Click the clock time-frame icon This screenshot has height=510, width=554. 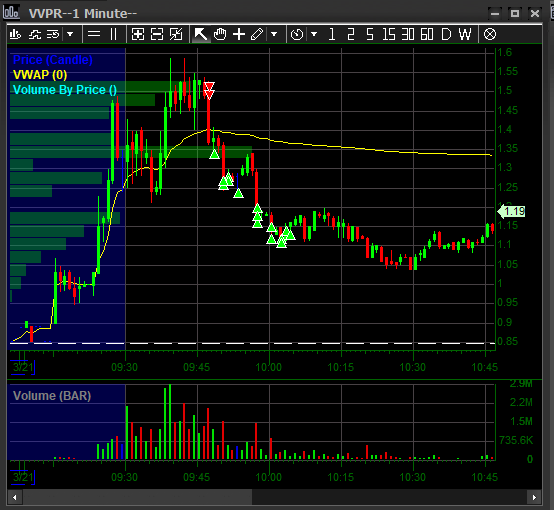pyautogui.click(x=297, y=34)
